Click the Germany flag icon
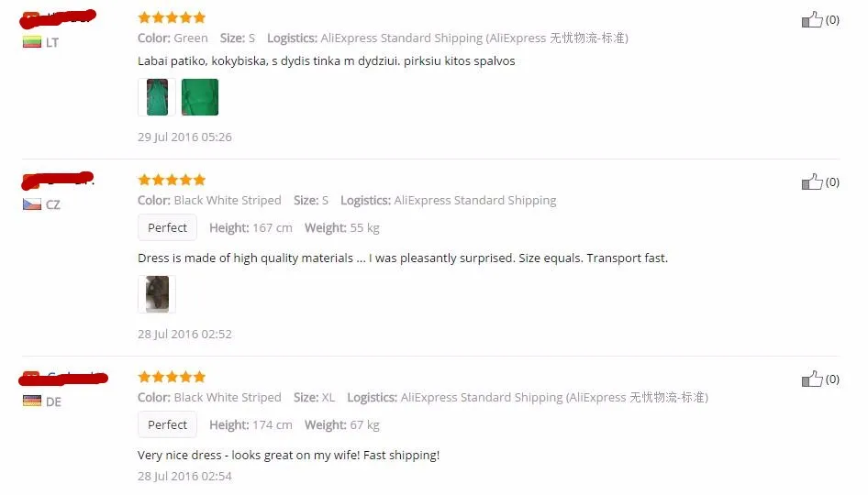The image size is (868, 495). pyautogui.click(x=32, y=401)
